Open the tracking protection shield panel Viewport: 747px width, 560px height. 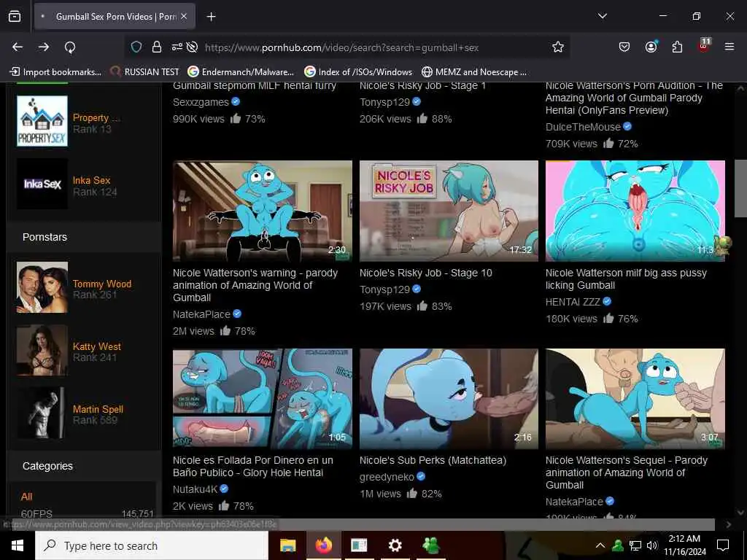click(x=136, y=47)
